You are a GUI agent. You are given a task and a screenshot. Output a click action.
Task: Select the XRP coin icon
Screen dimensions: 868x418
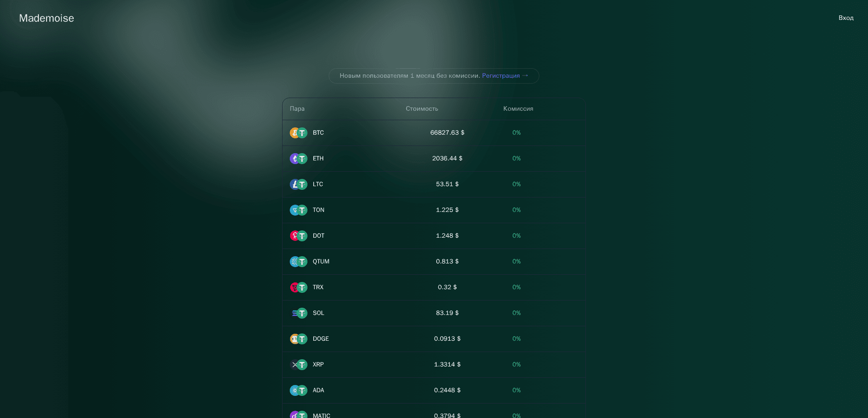pyautogui.click(x=298, y=365)
